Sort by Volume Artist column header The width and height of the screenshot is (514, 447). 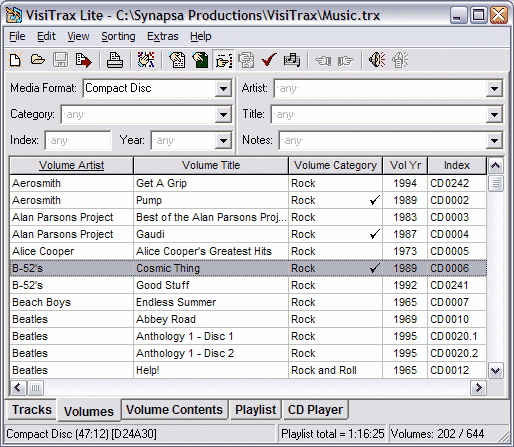(71, 165)
